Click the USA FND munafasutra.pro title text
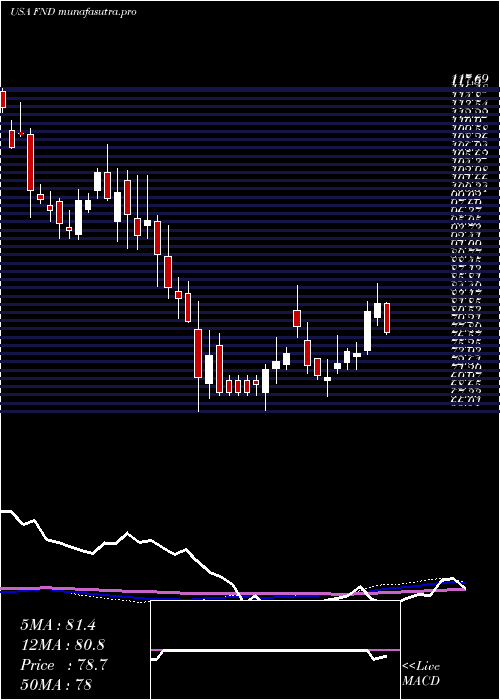 point(73,12)
